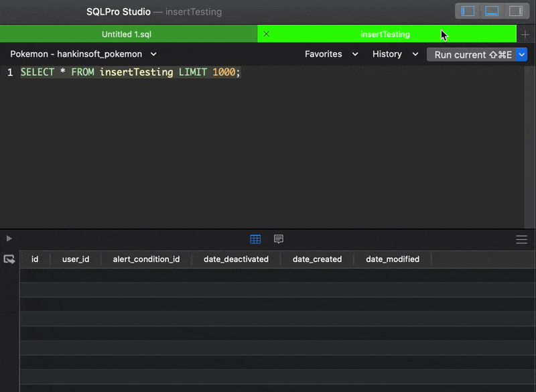Image resolution: width=536 pixels, height=392 pixels.
Task: Toggle the right sidebar panel
Action: coord(515,11)
